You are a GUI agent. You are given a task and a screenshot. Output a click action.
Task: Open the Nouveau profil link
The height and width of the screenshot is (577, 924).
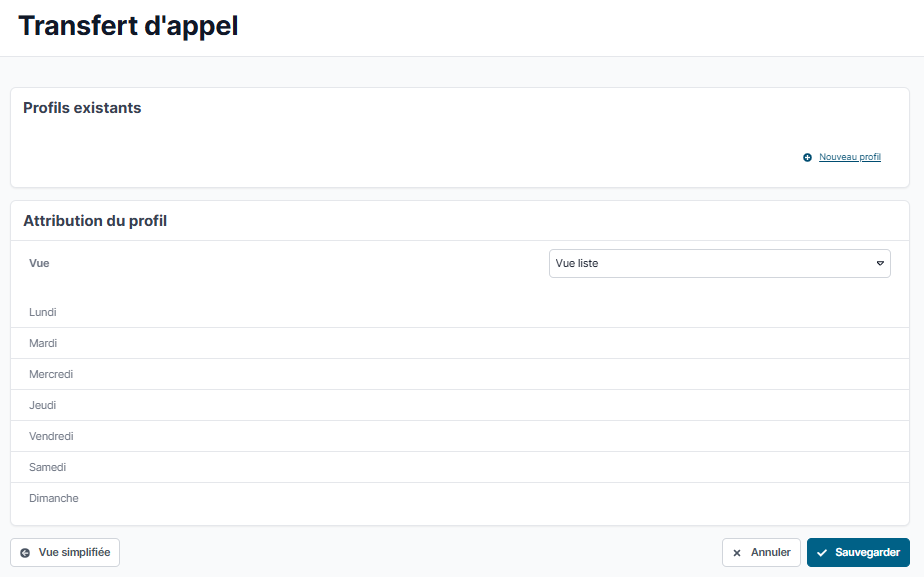click(x=849, y=158)
